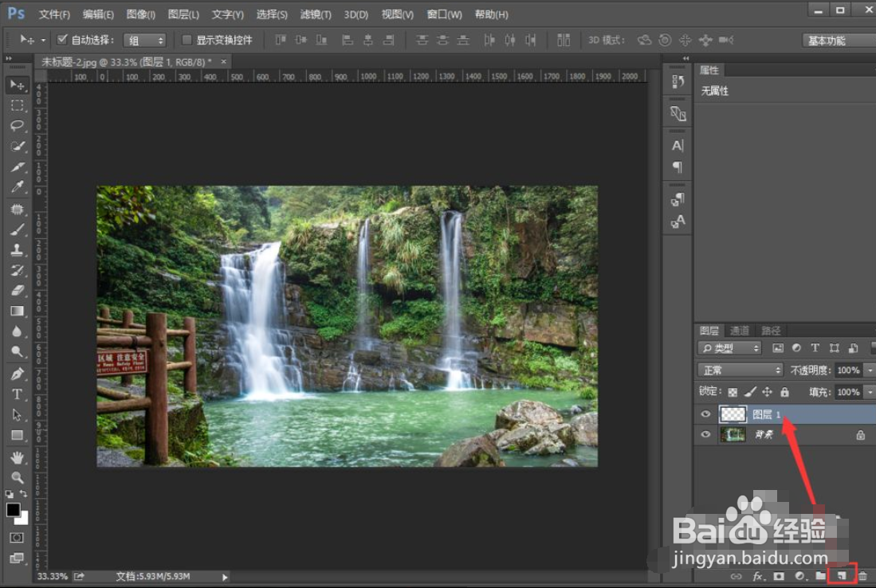Enable Show Transform Controls checkbox
Image resolution: width=876 pixels, height=588 pixels.
[x=187, y=40]
